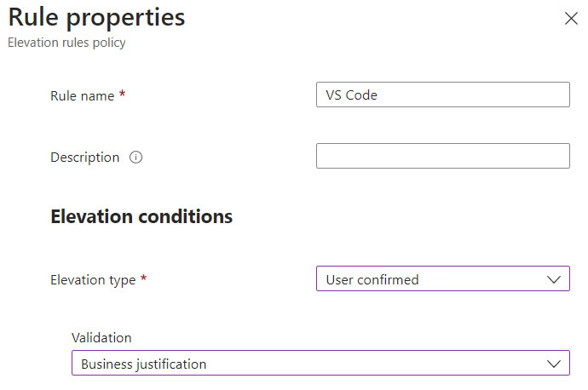
Task: Click the Validation label
Action: click(x=101, y=337)
